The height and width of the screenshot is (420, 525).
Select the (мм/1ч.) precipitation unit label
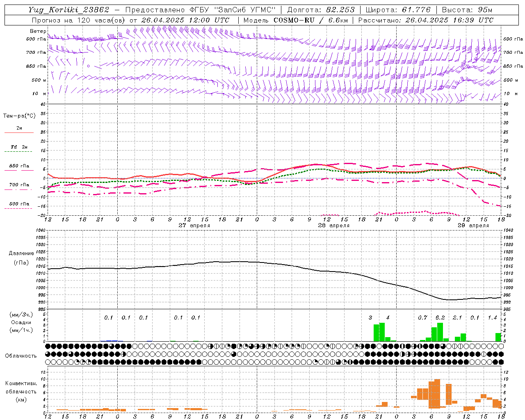(21, 330)
